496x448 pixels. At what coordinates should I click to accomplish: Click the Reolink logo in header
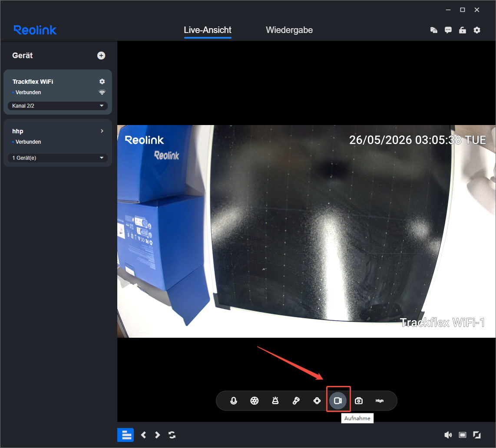pos(35,30)
